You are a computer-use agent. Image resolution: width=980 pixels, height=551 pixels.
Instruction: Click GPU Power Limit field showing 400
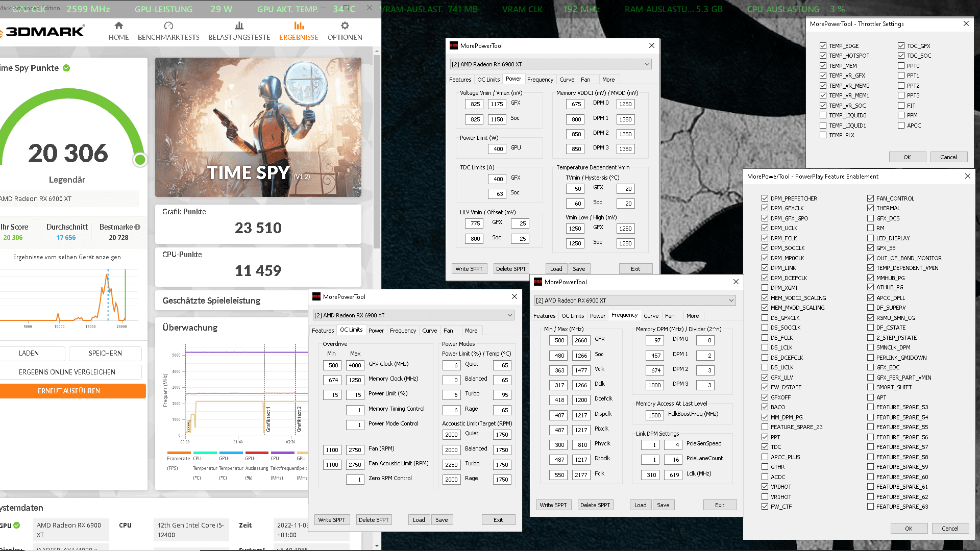tap(496, 149)
